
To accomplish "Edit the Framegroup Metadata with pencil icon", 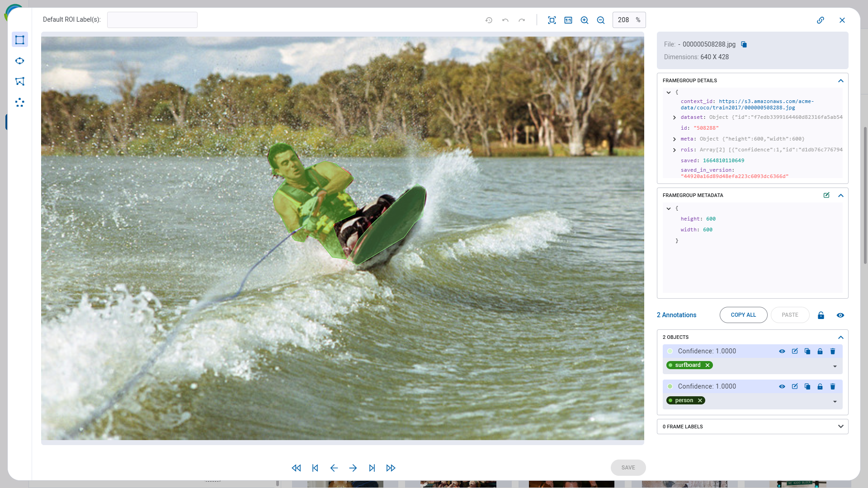I will pyautogui.click(x=826, y=195).
